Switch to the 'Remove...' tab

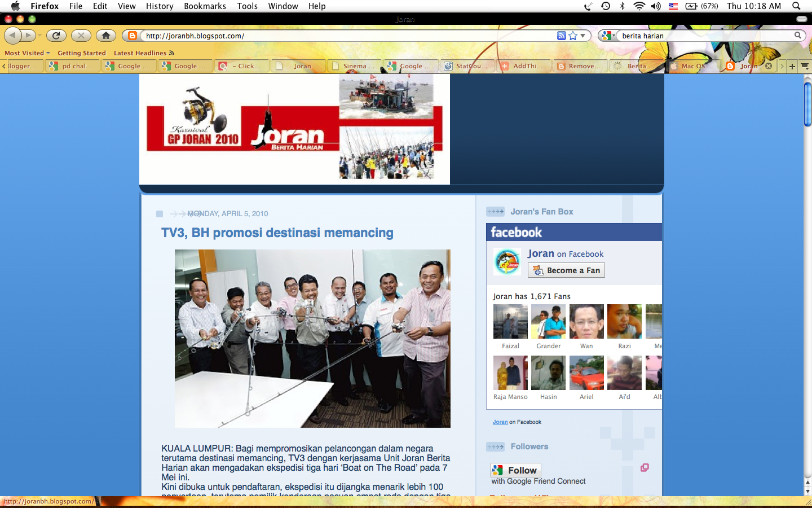[x=580, y=66]
